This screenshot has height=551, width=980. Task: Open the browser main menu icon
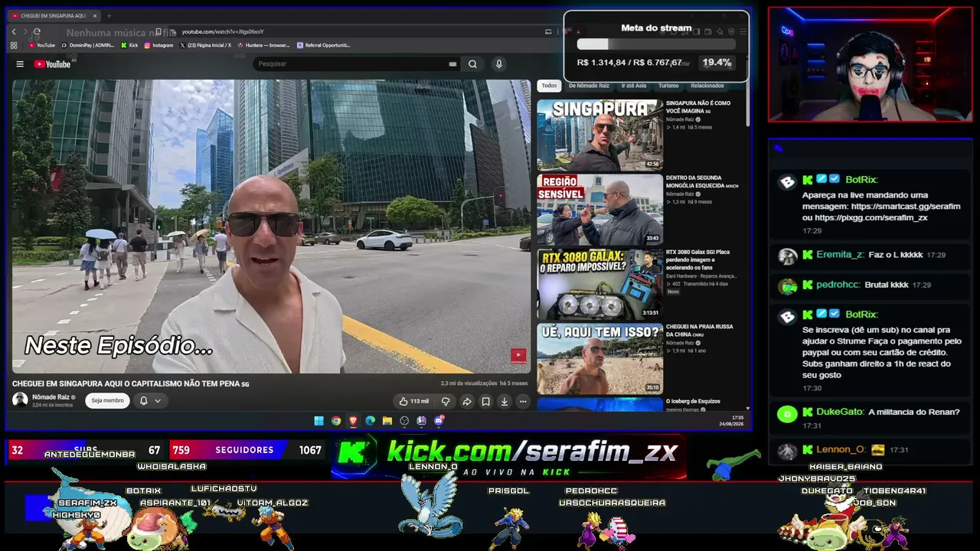pos(743,31)
